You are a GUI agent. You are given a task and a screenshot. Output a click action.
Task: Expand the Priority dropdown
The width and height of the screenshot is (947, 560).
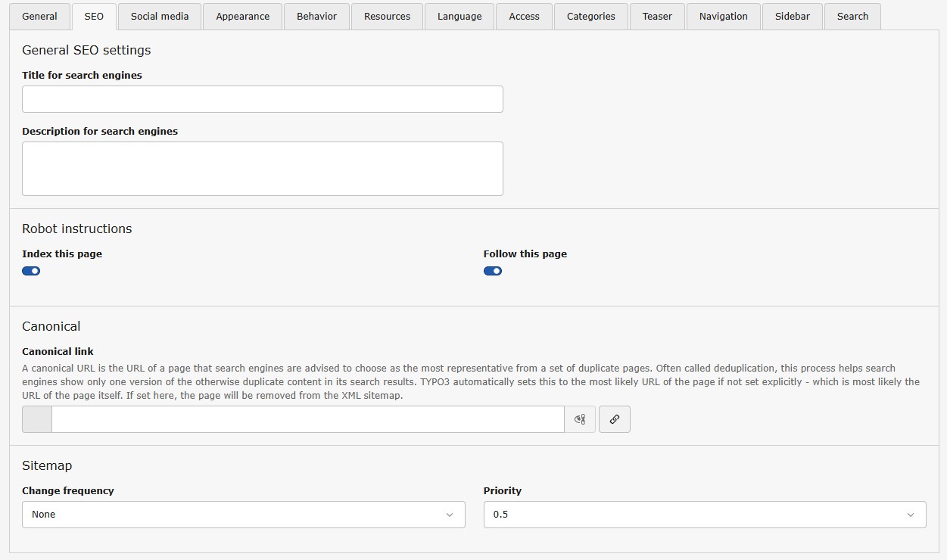(x=704, y=515)
